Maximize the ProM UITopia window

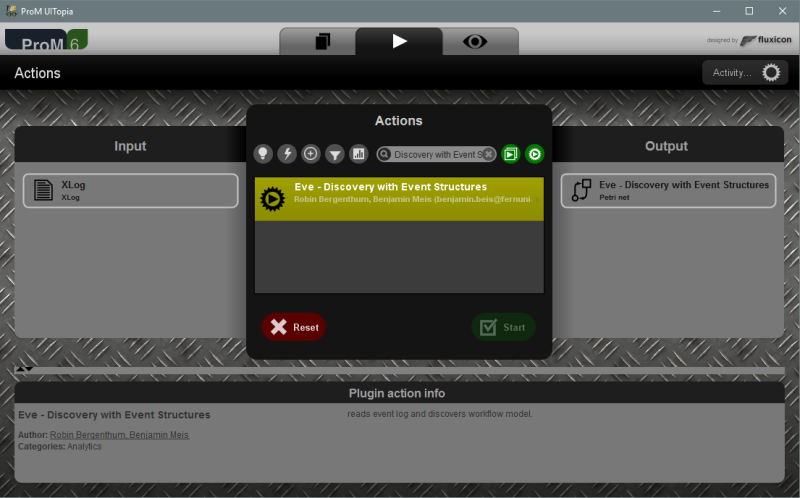point(749,11)
